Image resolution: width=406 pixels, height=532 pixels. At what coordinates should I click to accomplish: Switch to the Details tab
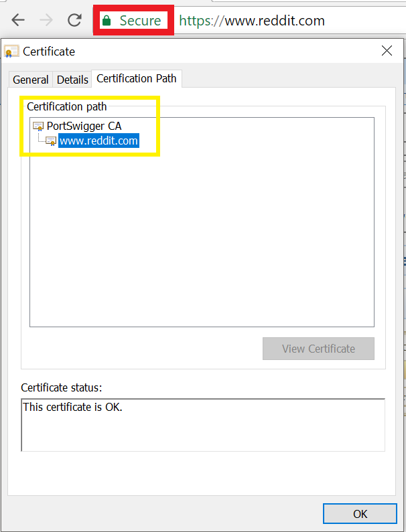72,80
